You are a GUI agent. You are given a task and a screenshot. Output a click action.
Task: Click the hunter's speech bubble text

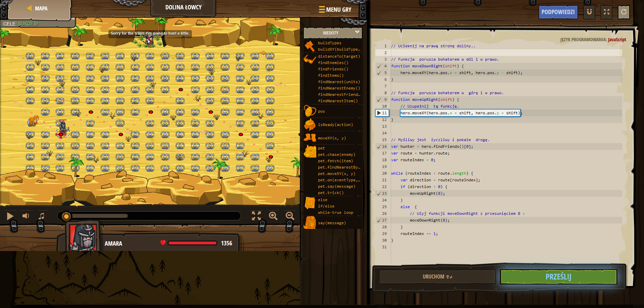(150, 33)
